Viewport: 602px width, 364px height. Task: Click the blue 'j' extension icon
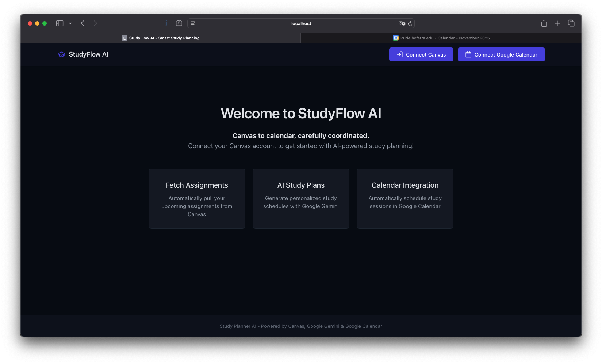click(x=166, y=23)
